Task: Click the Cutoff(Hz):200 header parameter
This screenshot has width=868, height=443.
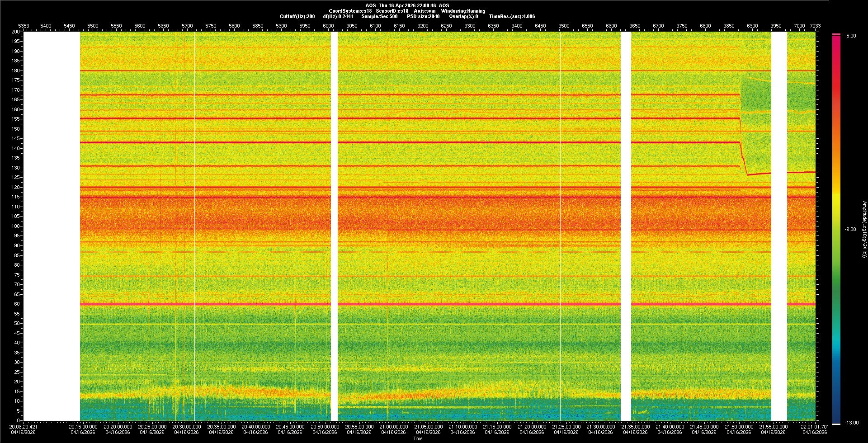Action: (x=297, y=16)
